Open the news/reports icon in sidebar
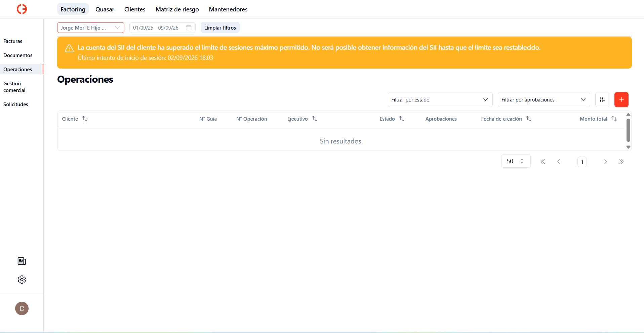The image size is (644, 333). coord(22,261)
